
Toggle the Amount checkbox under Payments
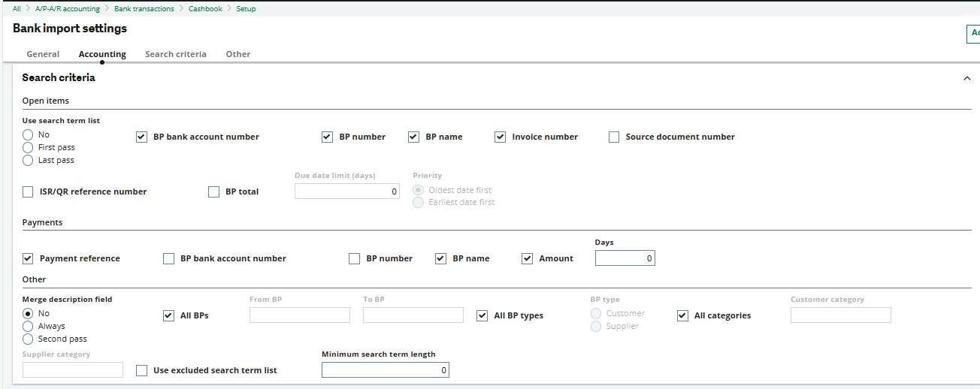pos(528,258)
